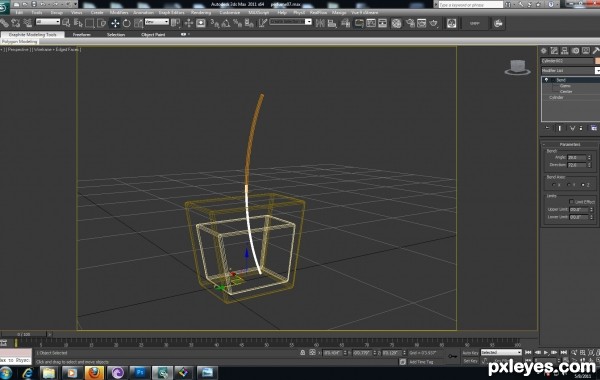Viewport: 600px width, 380px height.
Task: Open the Motion command panel tab
Action: click(575, 51)
